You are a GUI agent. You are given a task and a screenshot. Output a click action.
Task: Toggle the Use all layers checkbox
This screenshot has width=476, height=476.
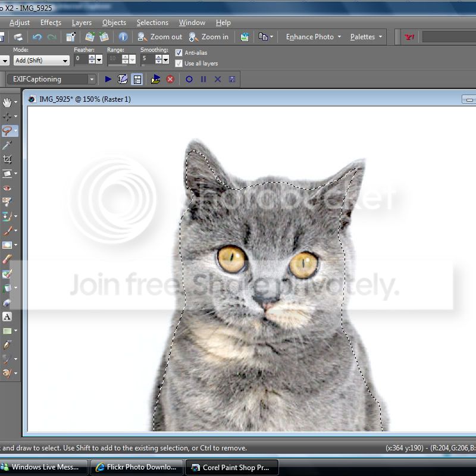(179, 63)
